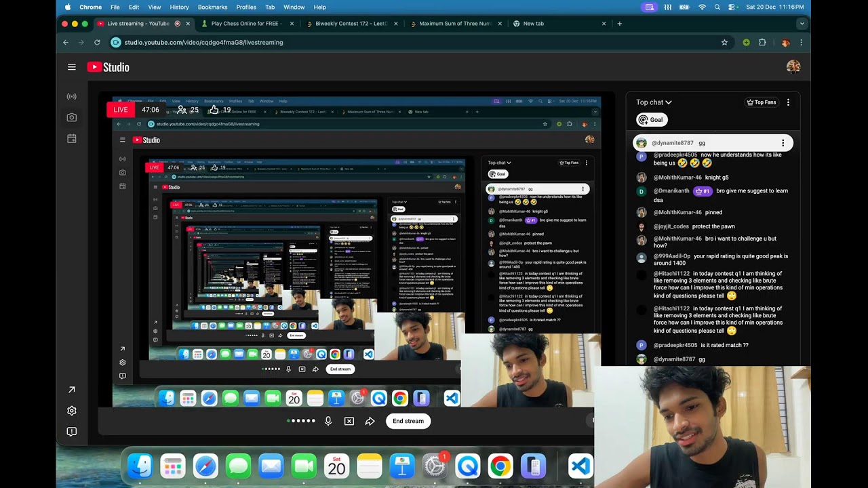Open options for the highlighted @dynamite8787 message
The image size is (868, 488).
click(783, 143)
